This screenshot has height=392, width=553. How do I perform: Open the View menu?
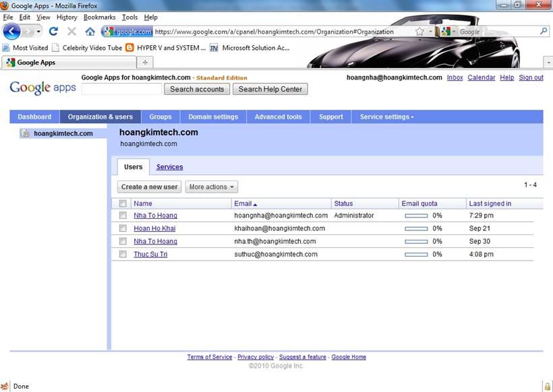point(43,18)
